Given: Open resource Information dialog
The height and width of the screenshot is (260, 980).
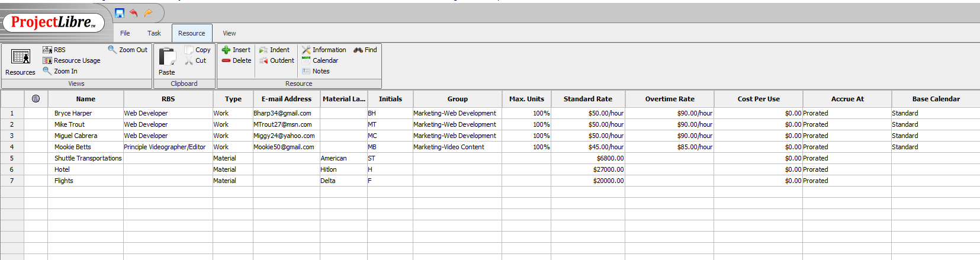Looking at the screenshot, I should coord(324,50).
